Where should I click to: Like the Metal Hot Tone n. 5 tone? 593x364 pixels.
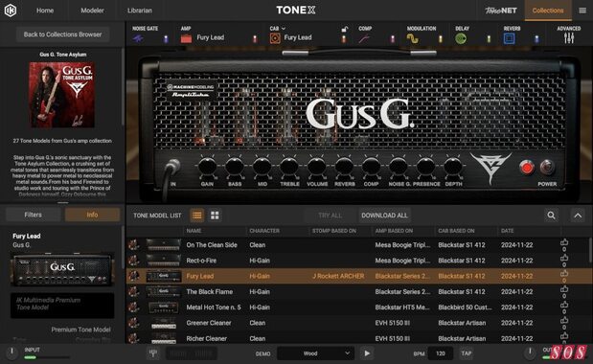pos(564,305)
